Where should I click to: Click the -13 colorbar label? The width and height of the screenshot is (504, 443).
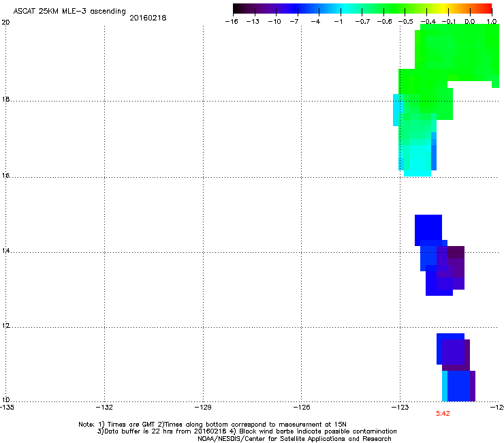pyautogui.click(x=253, y=22)
